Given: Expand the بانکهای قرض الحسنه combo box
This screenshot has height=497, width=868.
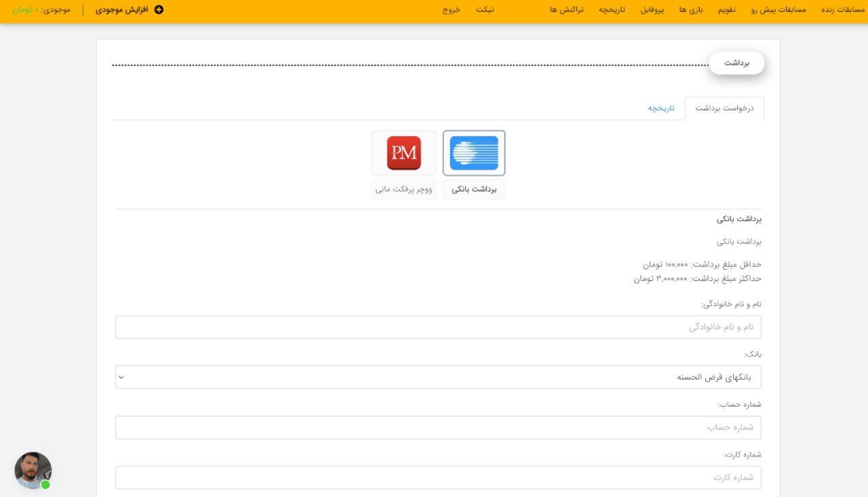Looking at the screenshot, I should [x=438, y=376].
